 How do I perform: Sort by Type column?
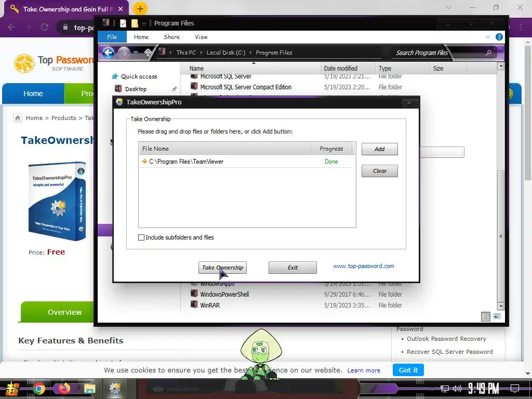click(403, 68)
